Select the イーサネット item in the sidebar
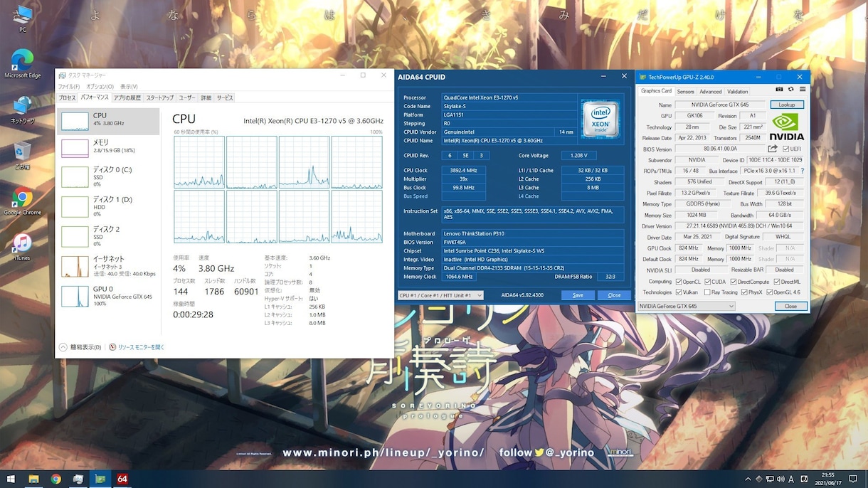This screenshot has height=488, width=868. [108, 266]
